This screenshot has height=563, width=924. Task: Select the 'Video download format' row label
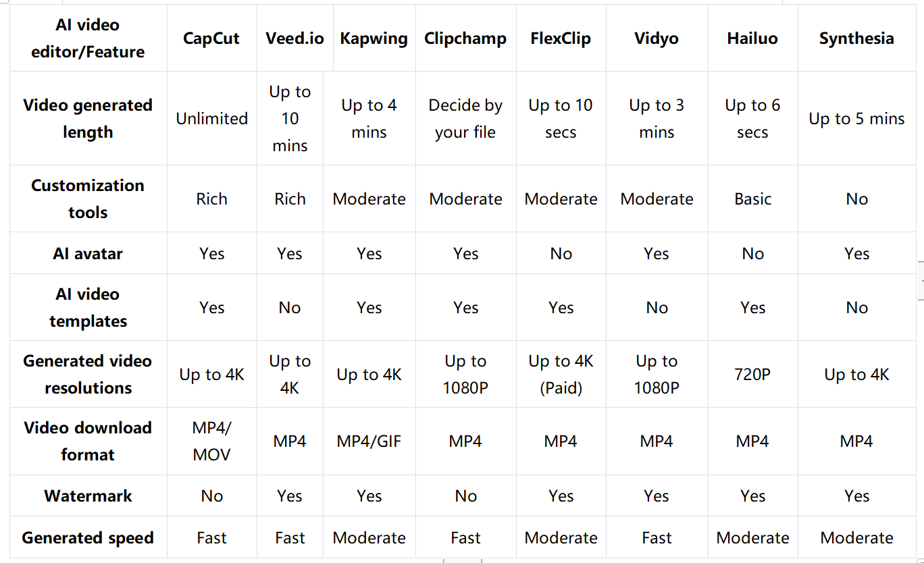tap(88, 441)
